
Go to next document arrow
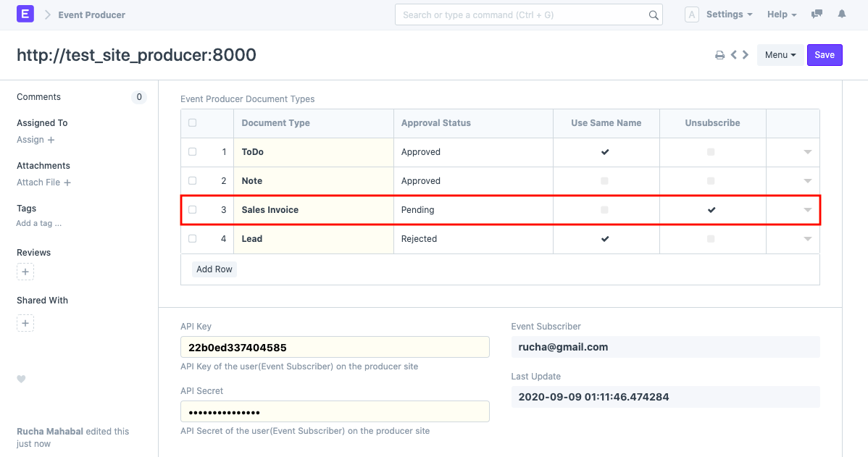point(745,55)
